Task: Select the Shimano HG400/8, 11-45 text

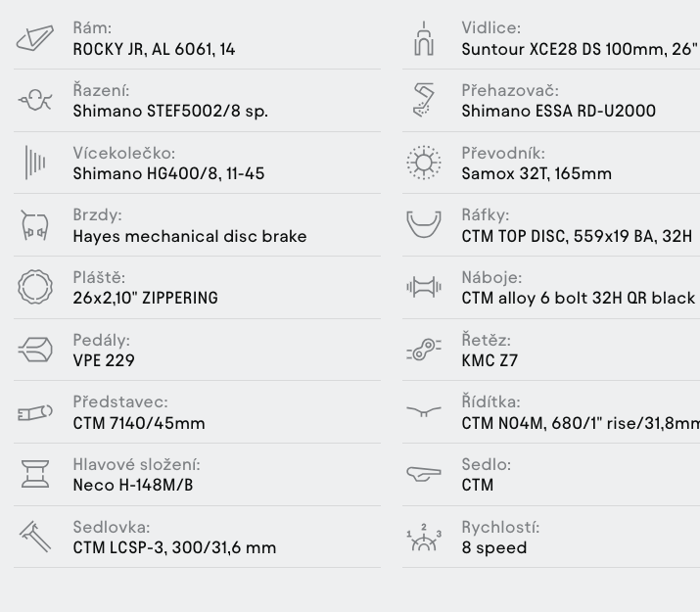Action: click(x=168, y=173)
